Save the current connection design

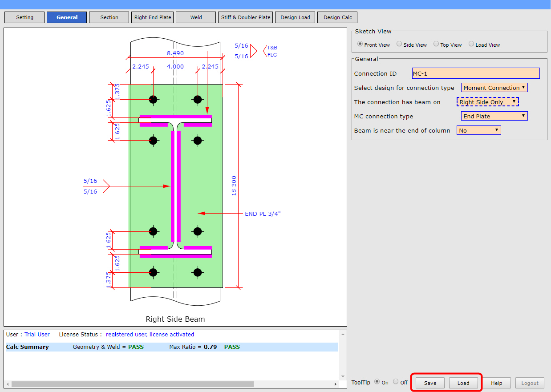tap(429, 383)
